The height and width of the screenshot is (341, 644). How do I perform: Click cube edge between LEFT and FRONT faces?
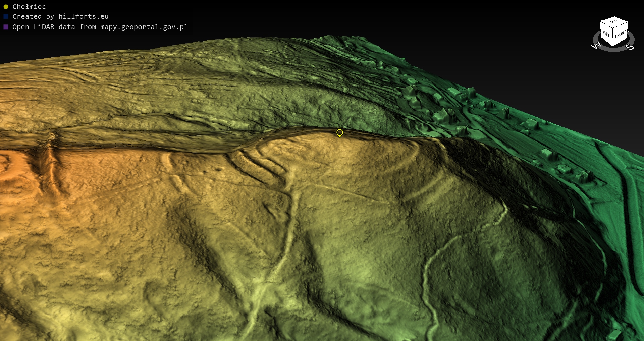[613, 37]
